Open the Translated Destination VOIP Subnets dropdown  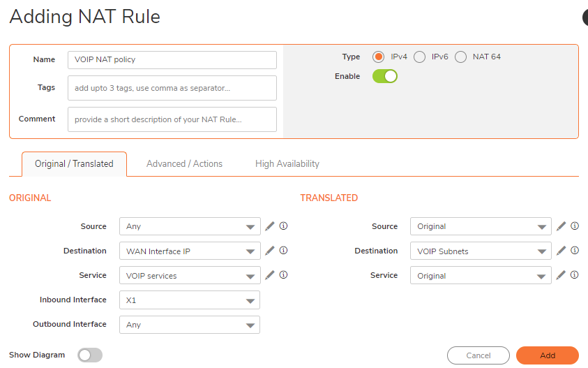tap(481, 251)
